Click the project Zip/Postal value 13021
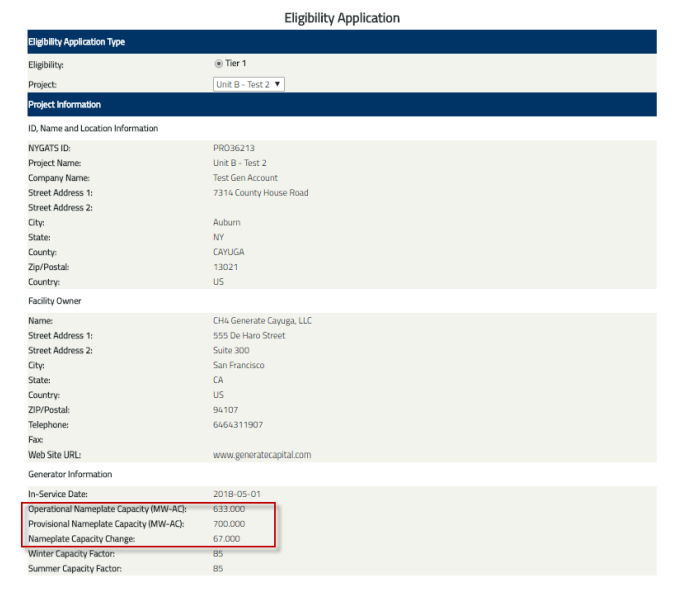Image resolution: width=680 pixels, height=592 pixels. pos(226,267)
